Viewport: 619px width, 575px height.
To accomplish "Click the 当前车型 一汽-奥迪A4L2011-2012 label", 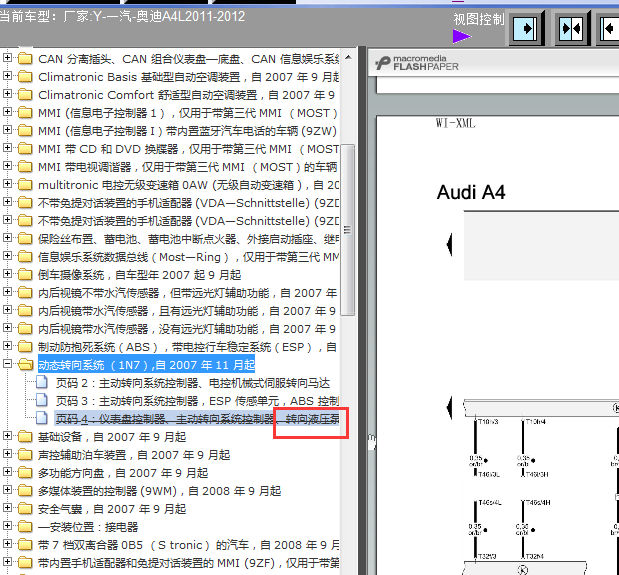I will click(x=122, y=17).
